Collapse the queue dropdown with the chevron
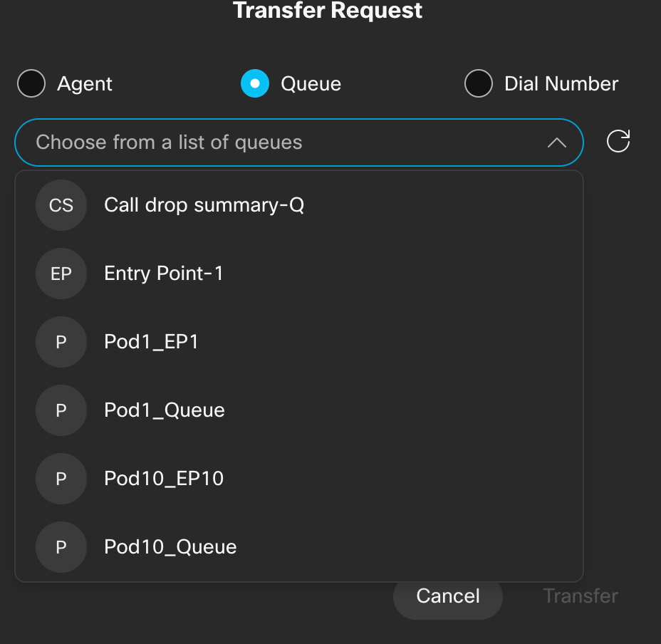 556,142
